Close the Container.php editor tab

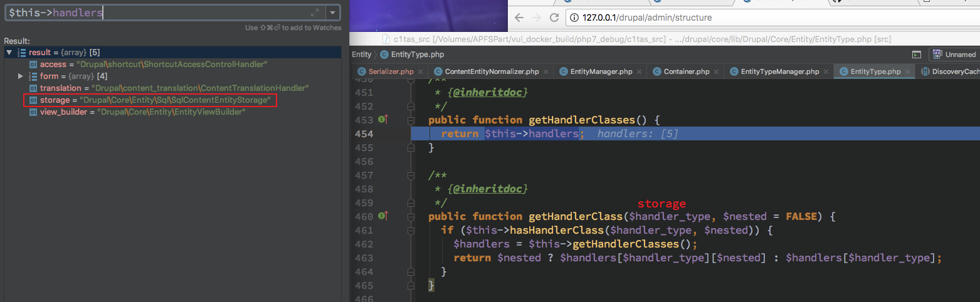click(715, 71)
